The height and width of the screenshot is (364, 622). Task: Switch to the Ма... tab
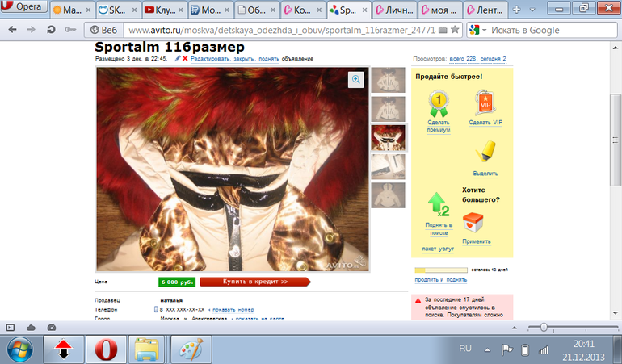click(72, 10)
